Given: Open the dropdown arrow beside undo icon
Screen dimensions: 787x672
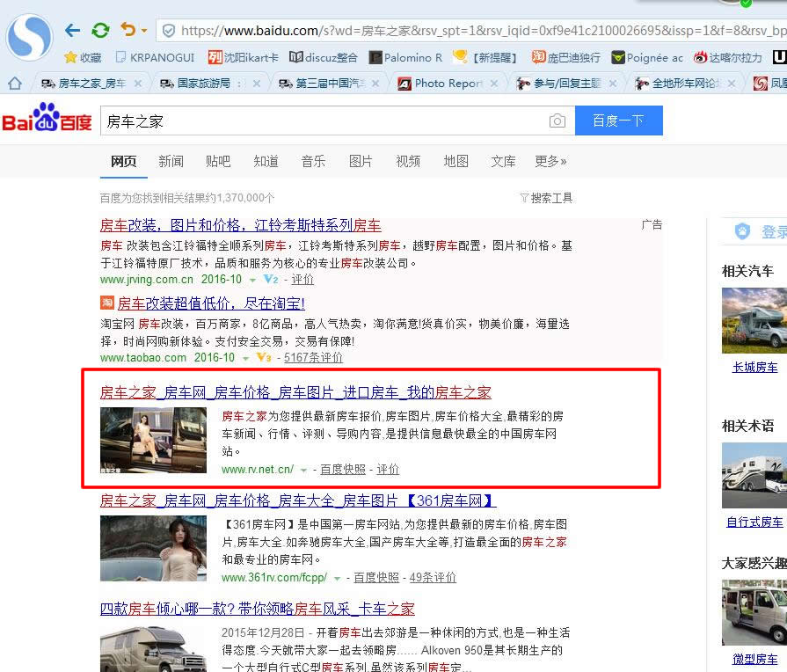Looking at the screenshot, I should click(x=144, y=31).
